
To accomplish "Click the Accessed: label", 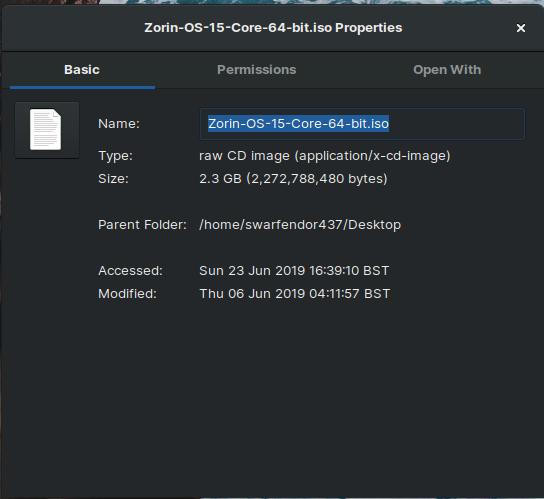I will pos(130,271).
